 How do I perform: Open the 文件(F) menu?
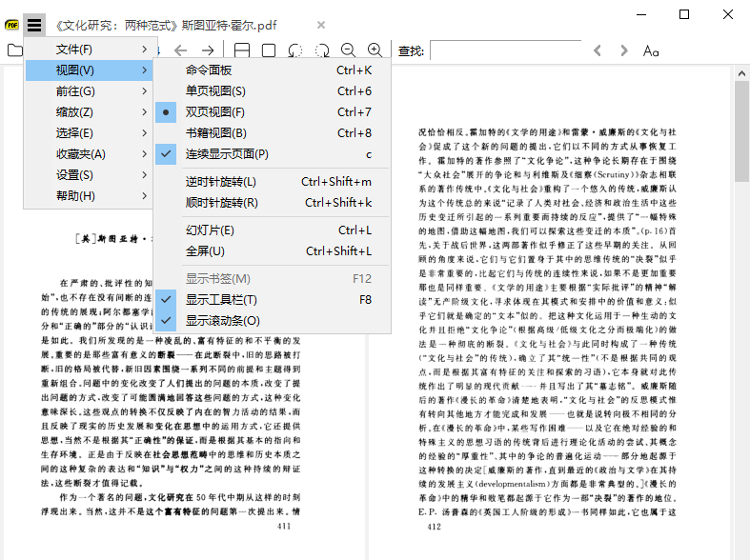tap(91, 50)
